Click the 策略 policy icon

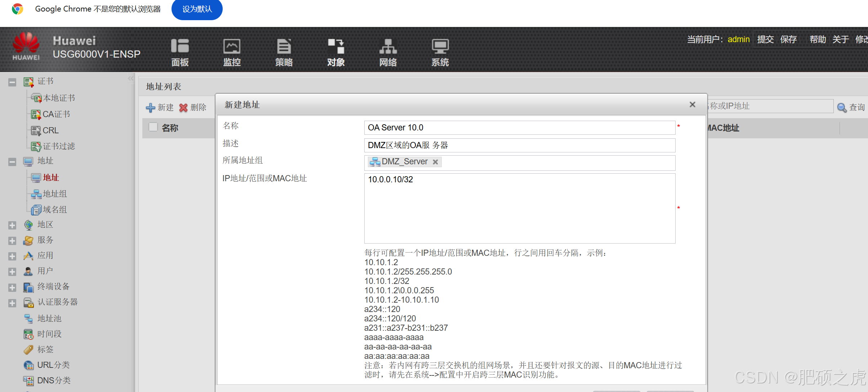coord(284,46)
